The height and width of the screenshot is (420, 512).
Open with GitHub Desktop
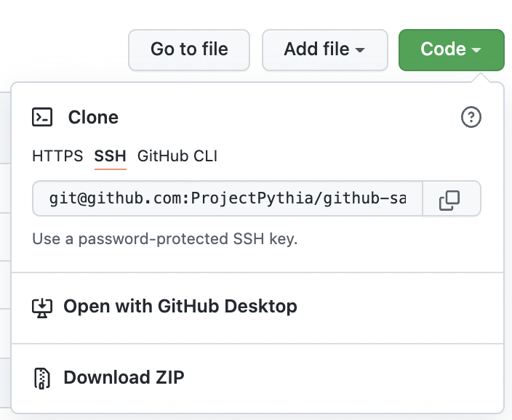point(180,307)
